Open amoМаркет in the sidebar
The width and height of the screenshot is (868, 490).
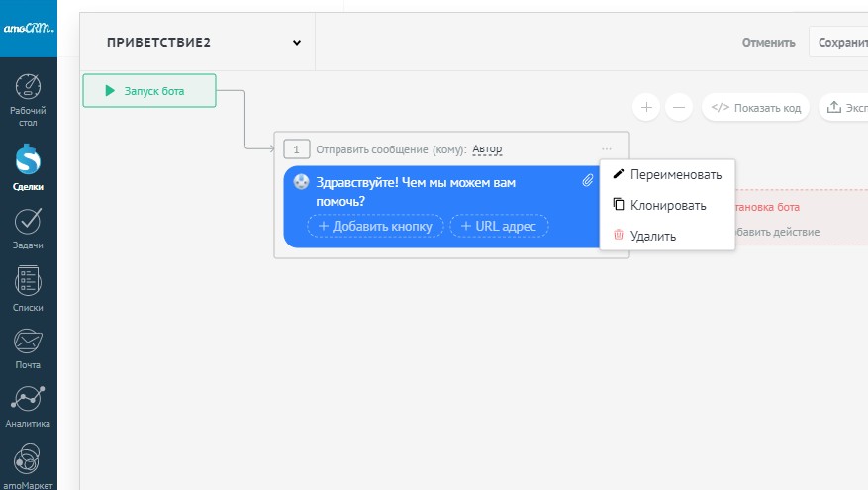[28, 458]
